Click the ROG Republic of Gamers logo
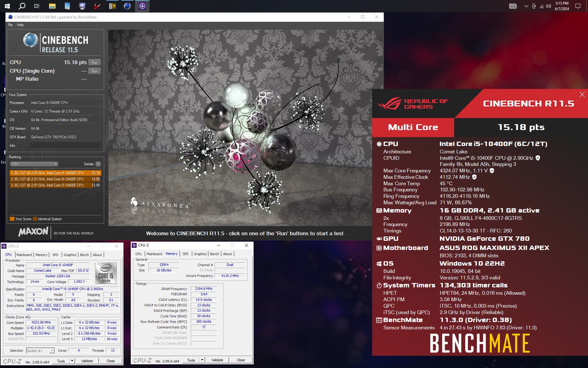Viewport: 588px width, 368px height. pyautogui.click(x=413, y=104)
